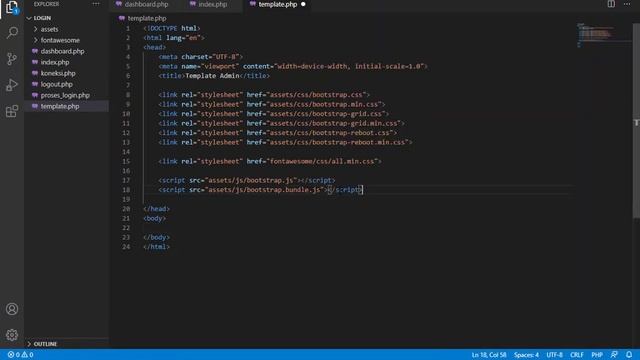Click the errors and warnings status indicator

tap(20, 355)
